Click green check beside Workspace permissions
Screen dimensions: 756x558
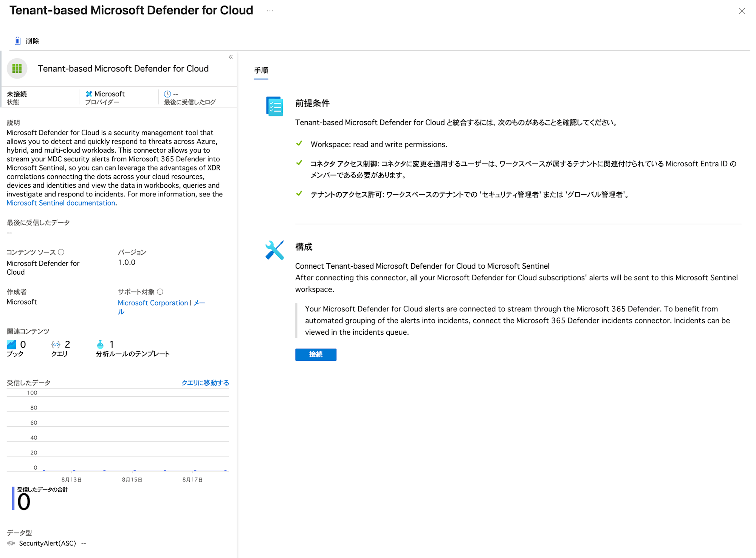pyautogui.click(x=299, y=144)
